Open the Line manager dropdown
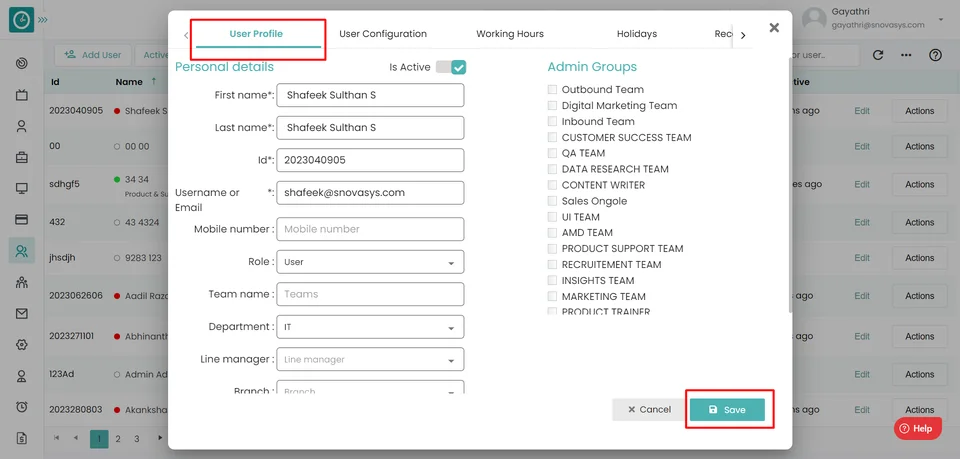The image size is (960, 459). click(368, 359)
